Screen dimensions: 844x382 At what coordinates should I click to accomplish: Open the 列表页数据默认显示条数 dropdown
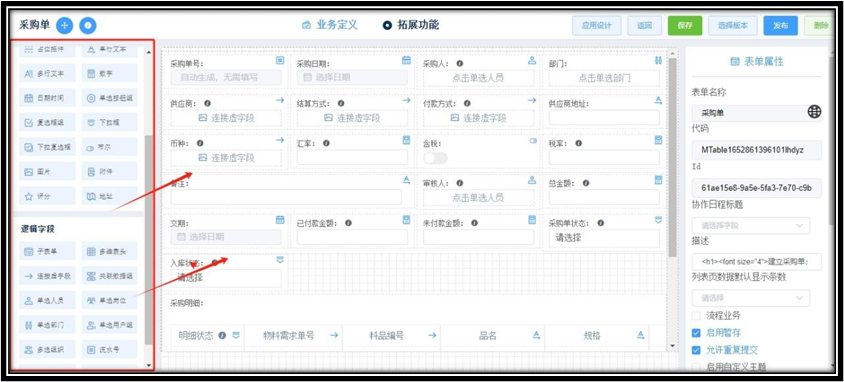tap(751, 298)
